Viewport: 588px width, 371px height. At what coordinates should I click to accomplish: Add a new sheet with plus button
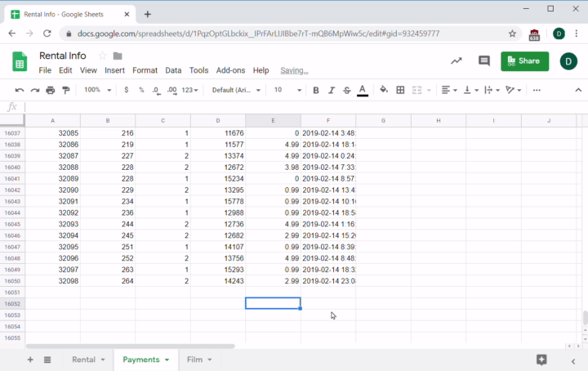click(30, 360)
